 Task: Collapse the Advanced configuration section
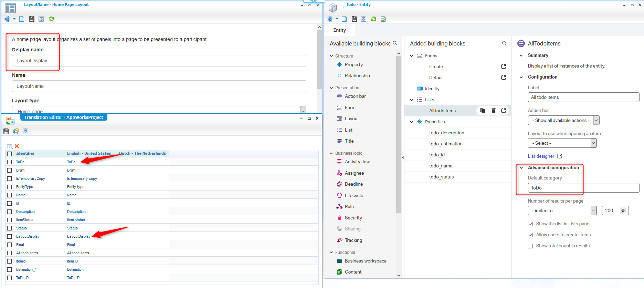point(521,168)
